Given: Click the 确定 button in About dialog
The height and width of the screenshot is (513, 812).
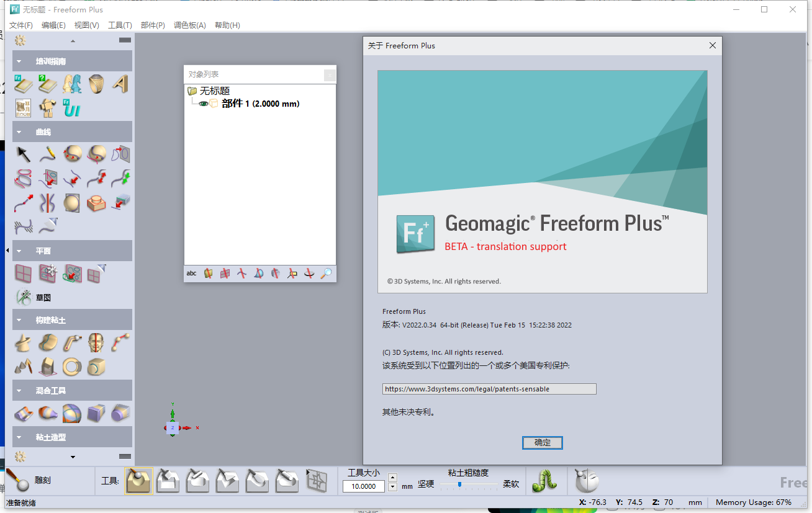Looking at the screenshot, I should (543, 443).
